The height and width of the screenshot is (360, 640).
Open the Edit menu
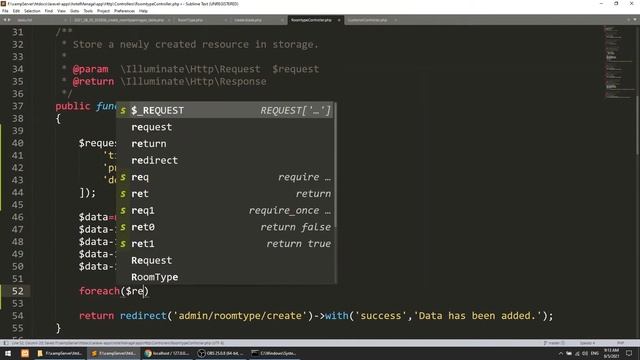(16, 11)
